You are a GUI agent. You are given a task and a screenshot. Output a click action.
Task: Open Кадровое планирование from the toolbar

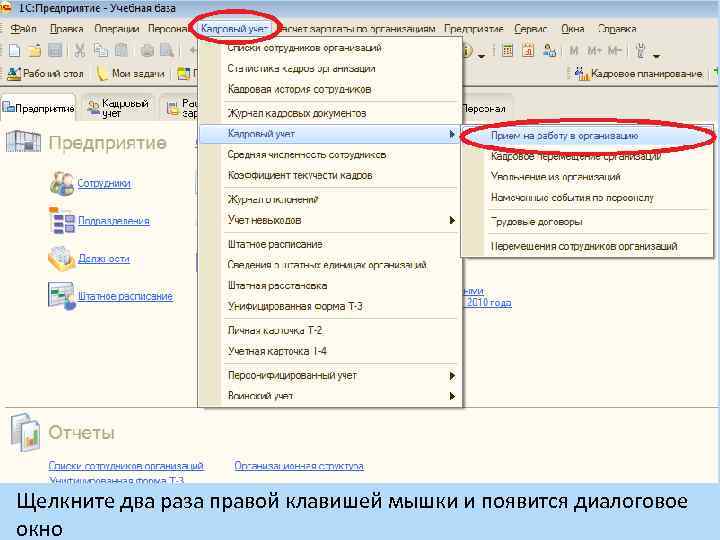tap(638, 73)
